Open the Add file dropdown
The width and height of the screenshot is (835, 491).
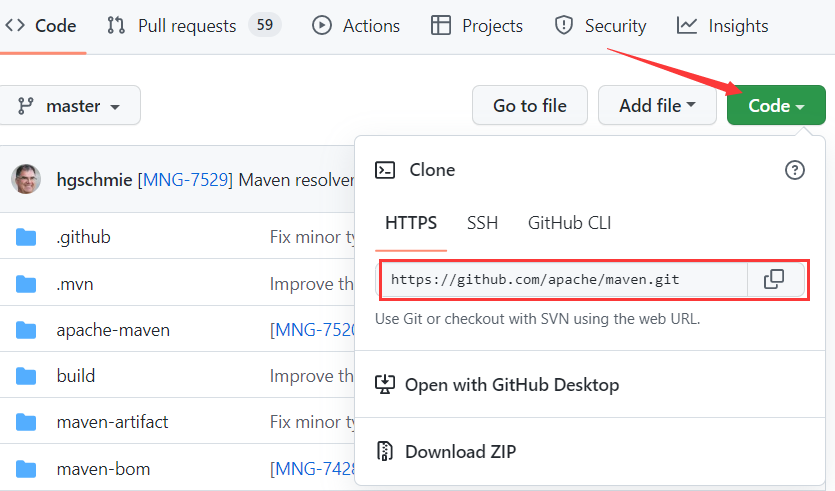[657, 106]
